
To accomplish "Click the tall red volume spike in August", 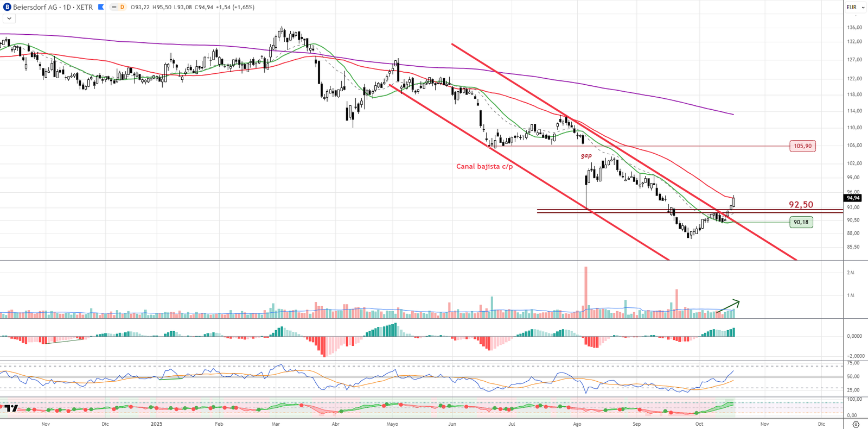I will coord(586,288).
